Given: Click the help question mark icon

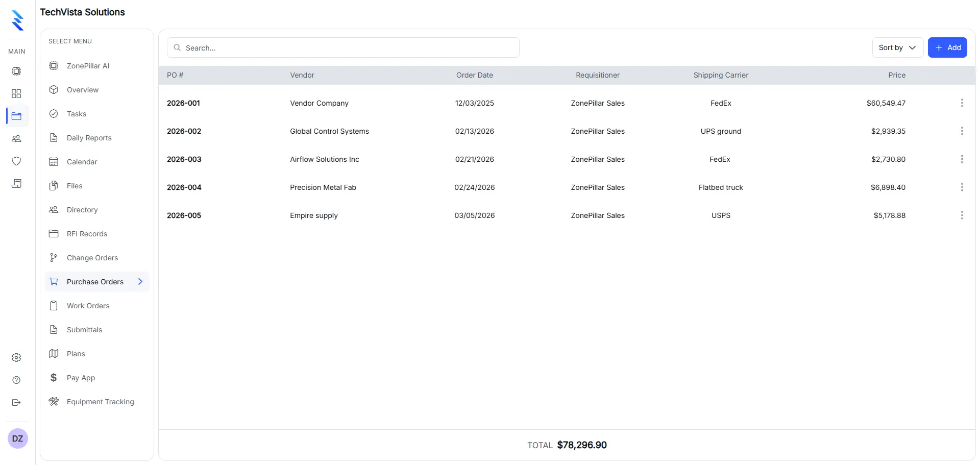Looking at the screenshot, I should pyautogui.click(x=16, y=380).
